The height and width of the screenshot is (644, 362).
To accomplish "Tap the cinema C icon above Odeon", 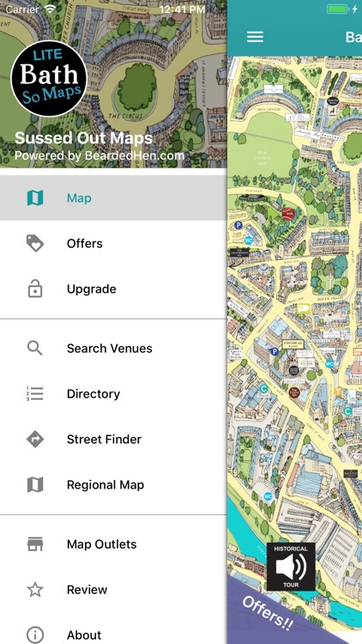I will click(x=264, y=388).
